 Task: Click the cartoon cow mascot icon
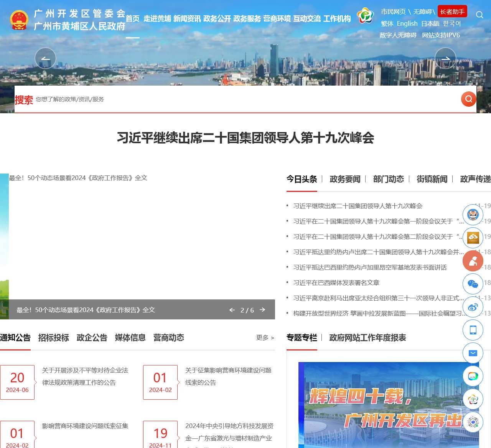(473, 215)
